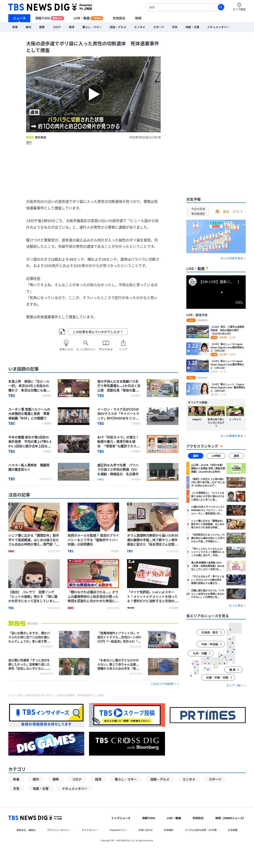The image size is (254, 868).
Task: Open イーロン・マスク Cybertruck article
Action: (x=138, y=416)
